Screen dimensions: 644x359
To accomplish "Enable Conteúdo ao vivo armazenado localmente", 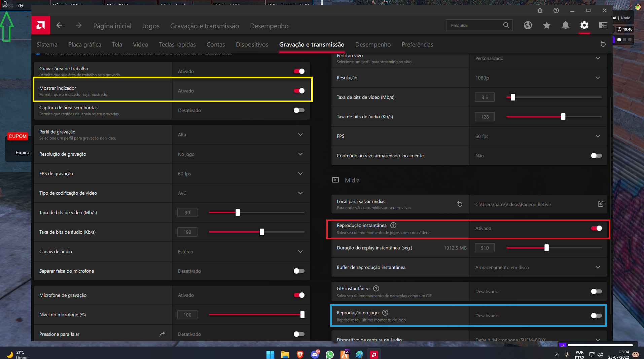I will tap(596, 156).
